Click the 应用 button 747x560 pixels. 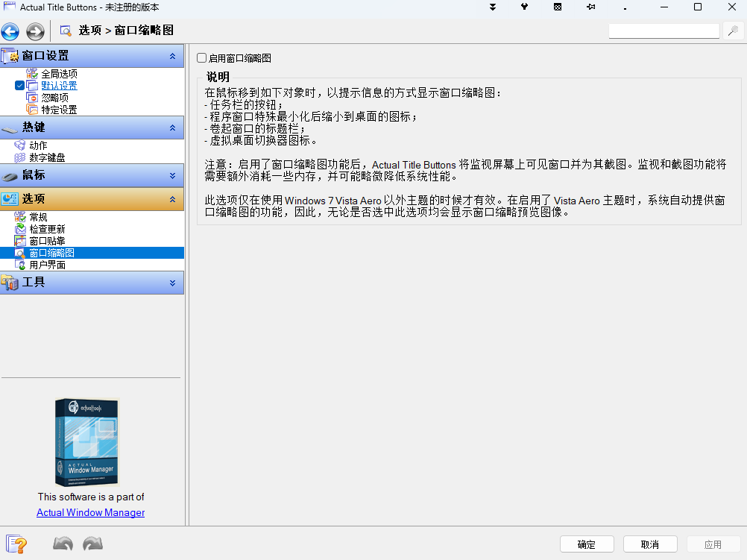[x=713, y=544]
